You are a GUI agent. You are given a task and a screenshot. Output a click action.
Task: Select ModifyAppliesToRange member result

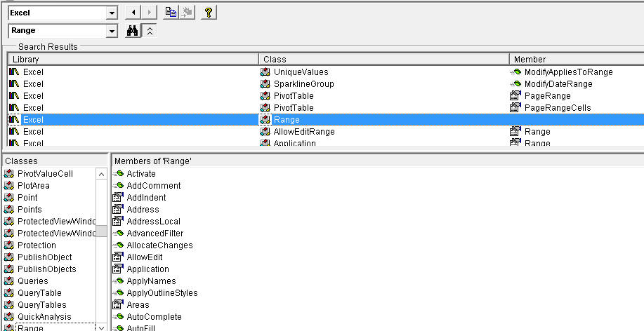coord(568,72)
